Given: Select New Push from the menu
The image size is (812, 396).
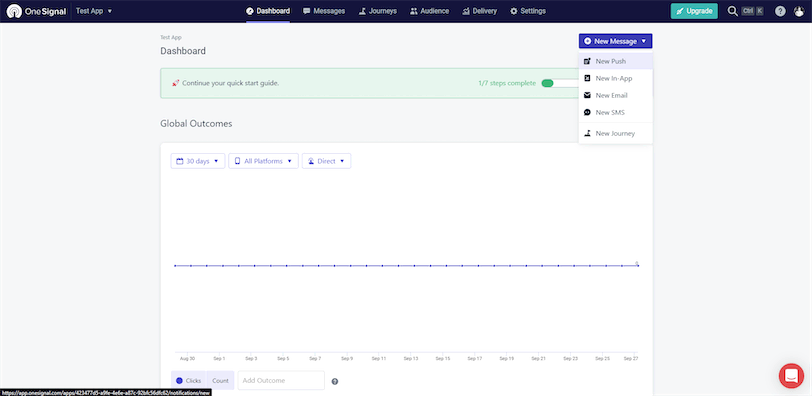Looking at the screenshot, I should (x=615, y=61).
